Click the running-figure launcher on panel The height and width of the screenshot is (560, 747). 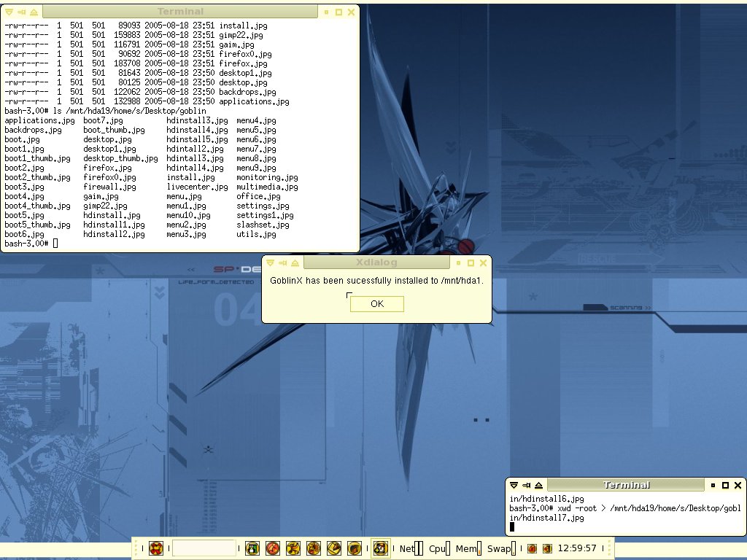293,548
